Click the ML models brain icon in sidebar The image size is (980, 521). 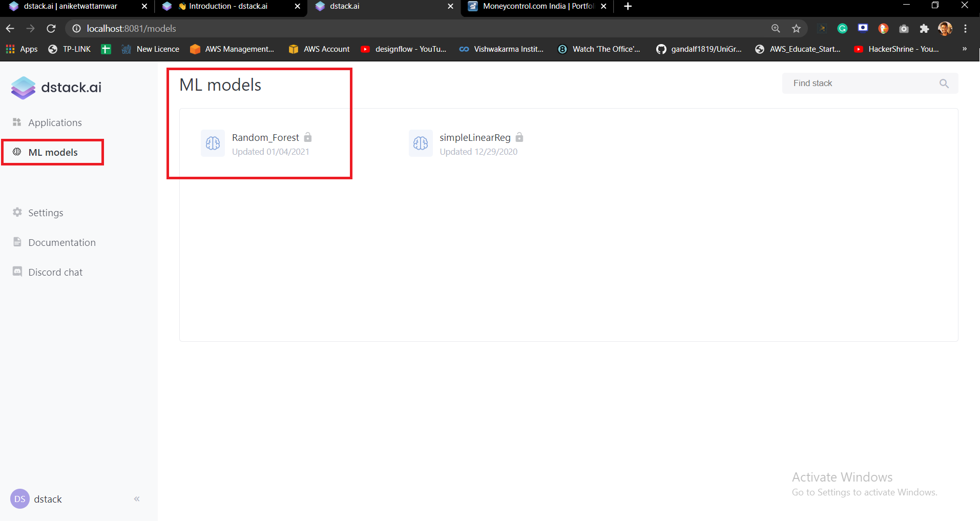pos(17,152)
